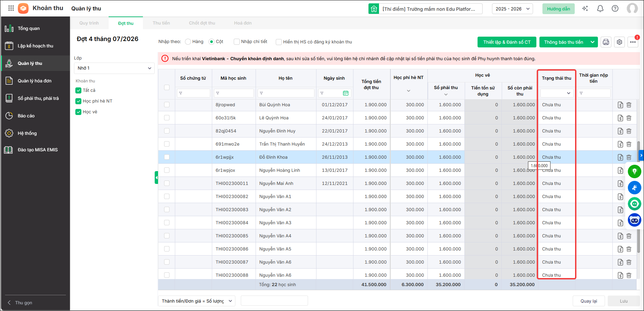Viewport: 644px width, 311px height.
Task: Select the Hàng radio option
Action: [x=188, y=42]
